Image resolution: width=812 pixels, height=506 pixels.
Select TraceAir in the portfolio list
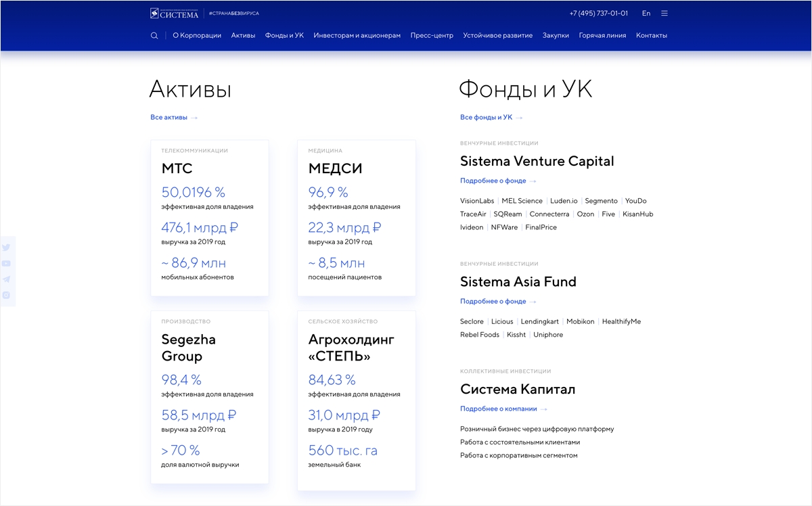(x=474, y=214)
